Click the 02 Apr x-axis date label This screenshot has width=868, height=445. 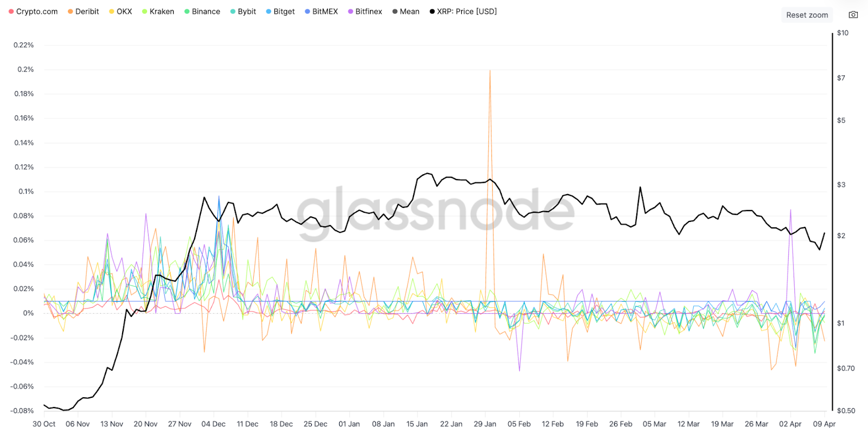790,424
